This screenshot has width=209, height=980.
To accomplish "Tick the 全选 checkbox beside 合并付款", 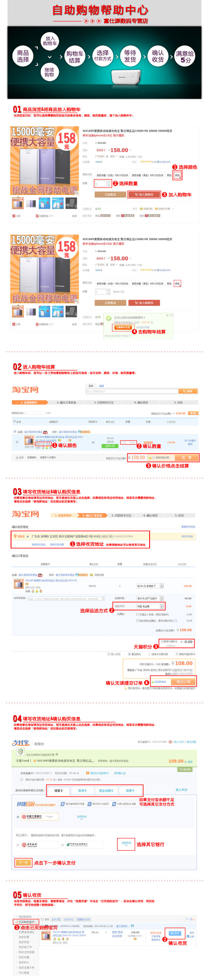I will 42,919.
